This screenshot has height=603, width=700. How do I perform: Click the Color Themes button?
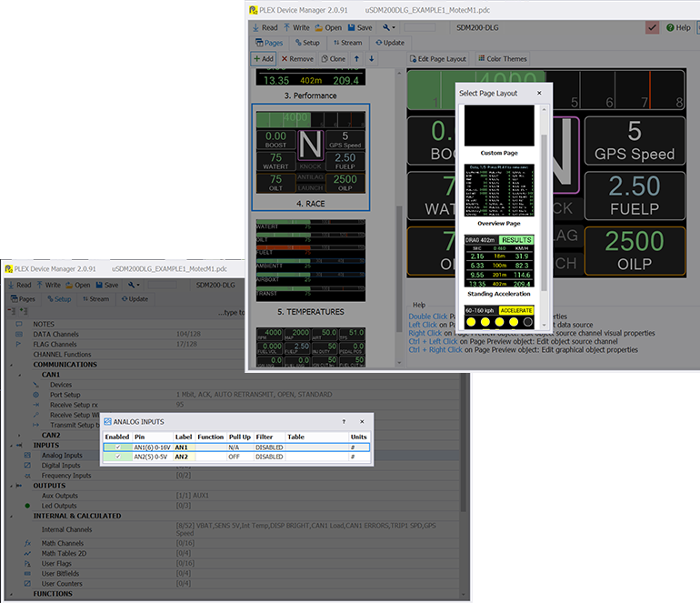coord(503,58)
